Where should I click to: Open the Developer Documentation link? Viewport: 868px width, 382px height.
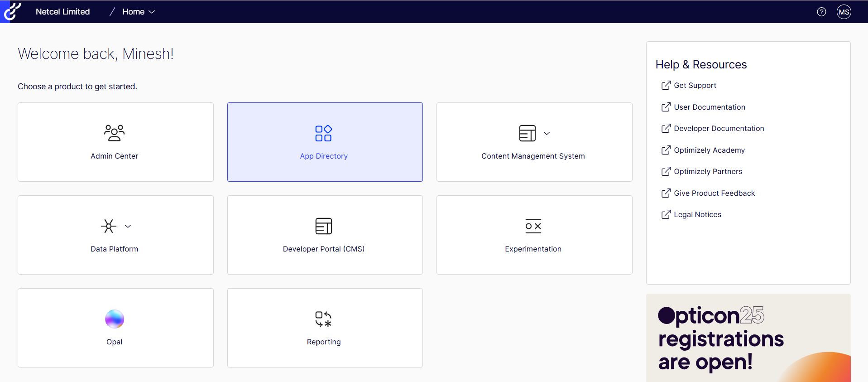coord(719,128)
